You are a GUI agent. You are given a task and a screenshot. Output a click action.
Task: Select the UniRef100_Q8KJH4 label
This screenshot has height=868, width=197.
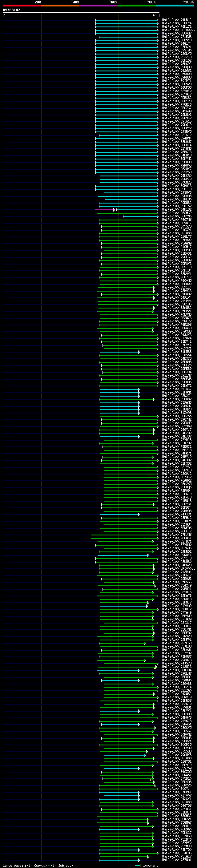pos(176,670)
